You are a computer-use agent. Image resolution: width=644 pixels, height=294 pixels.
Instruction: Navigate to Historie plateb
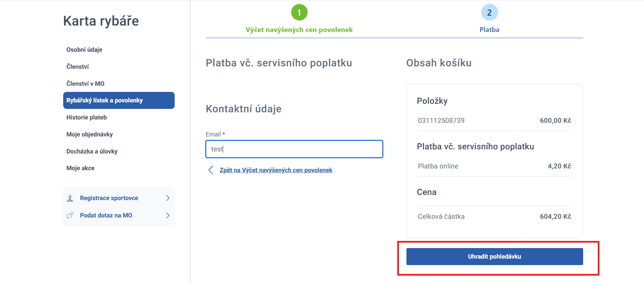[x=87, y=117]
